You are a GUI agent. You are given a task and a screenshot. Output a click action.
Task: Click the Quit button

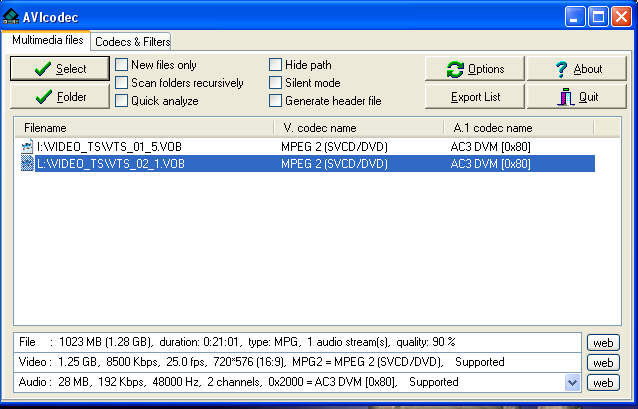tap(577, 97)
